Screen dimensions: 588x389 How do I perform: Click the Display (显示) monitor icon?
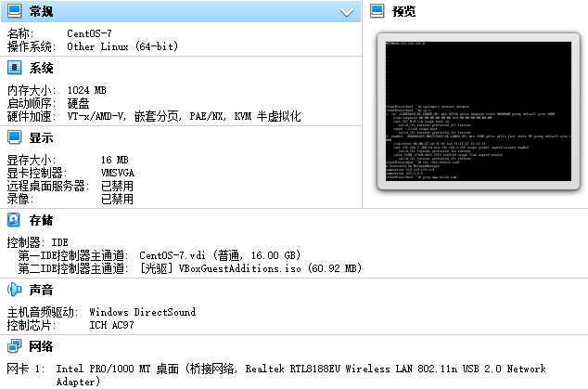(x=14, y=137)
